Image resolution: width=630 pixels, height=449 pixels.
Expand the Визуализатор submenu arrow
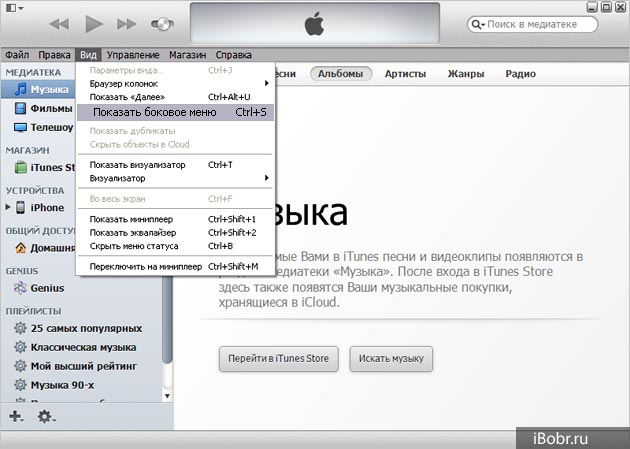coord(266,178)
